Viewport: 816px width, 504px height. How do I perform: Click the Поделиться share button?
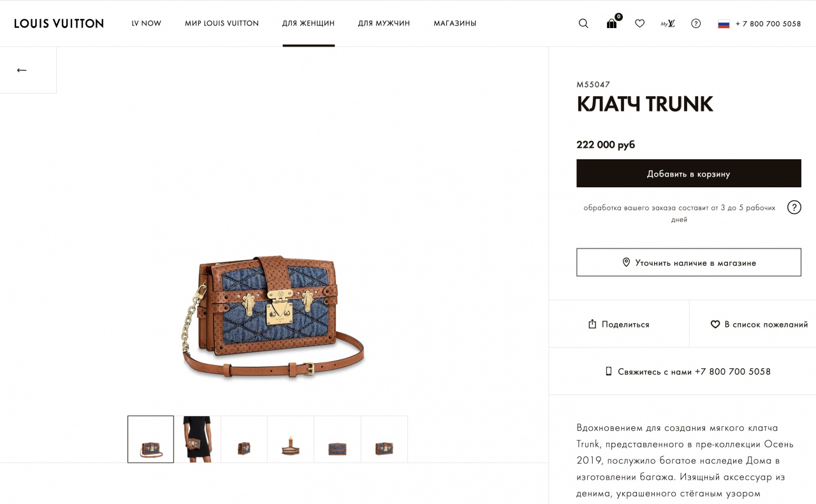[618, 324]
